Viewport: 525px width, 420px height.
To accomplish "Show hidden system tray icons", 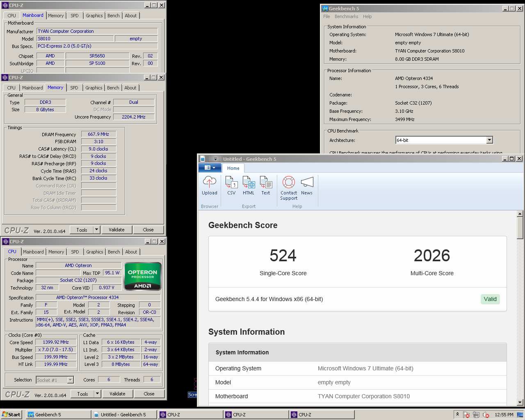I will click(457, 415).
